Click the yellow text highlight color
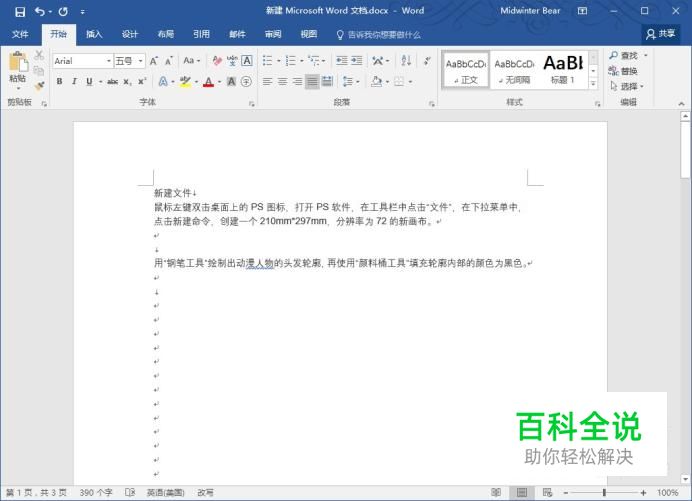Viewport: 692px width, 501px height. tap(185, 82)
